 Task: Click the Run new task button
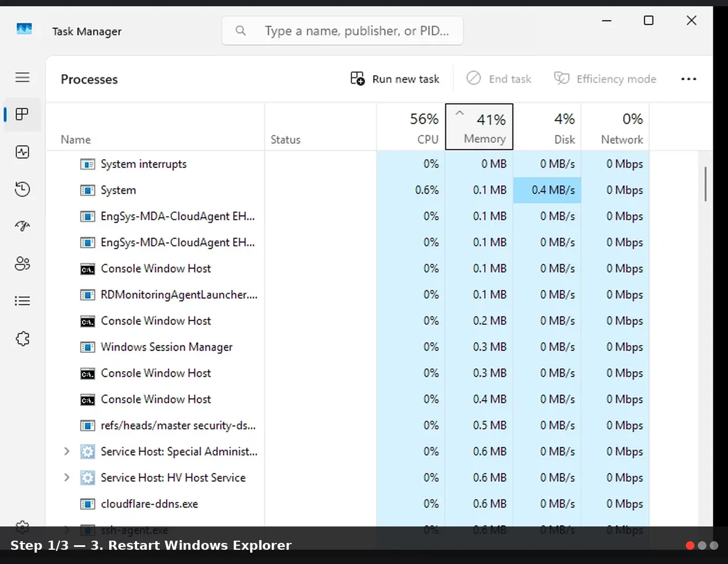coord(395,79)
